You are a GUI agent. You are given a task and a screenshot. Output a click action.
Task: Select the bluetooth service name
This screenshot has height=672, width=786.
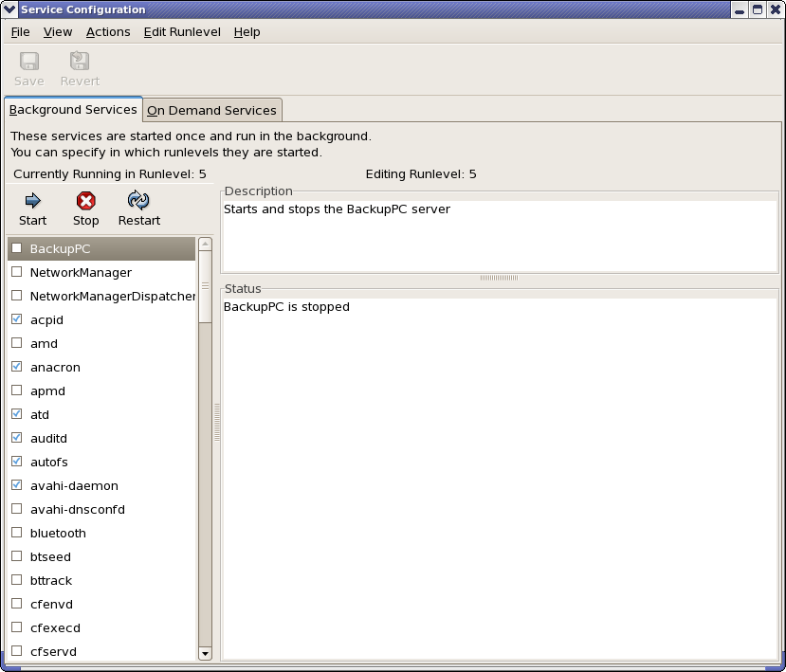coord(58,534)
